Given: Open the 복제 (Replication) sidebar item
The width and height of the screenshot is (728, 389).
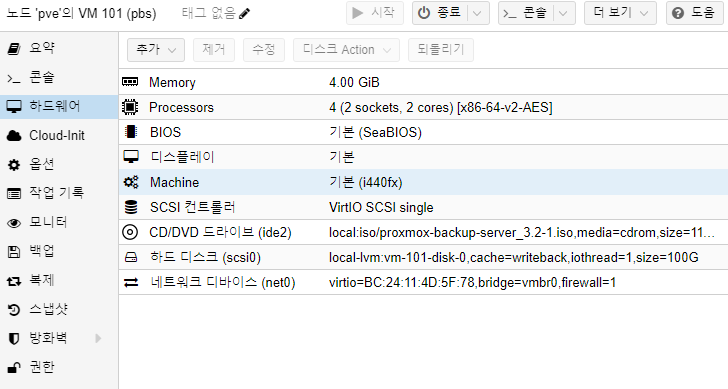Looking at the screenshot, I should (x=59, y=280).
